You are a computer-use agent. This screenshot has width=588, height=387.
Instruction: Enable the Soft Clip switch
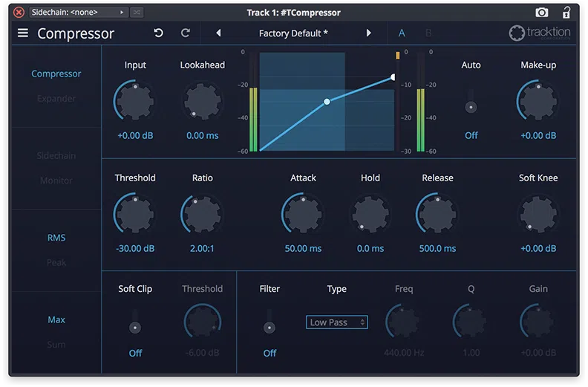[x=135, y=322]
